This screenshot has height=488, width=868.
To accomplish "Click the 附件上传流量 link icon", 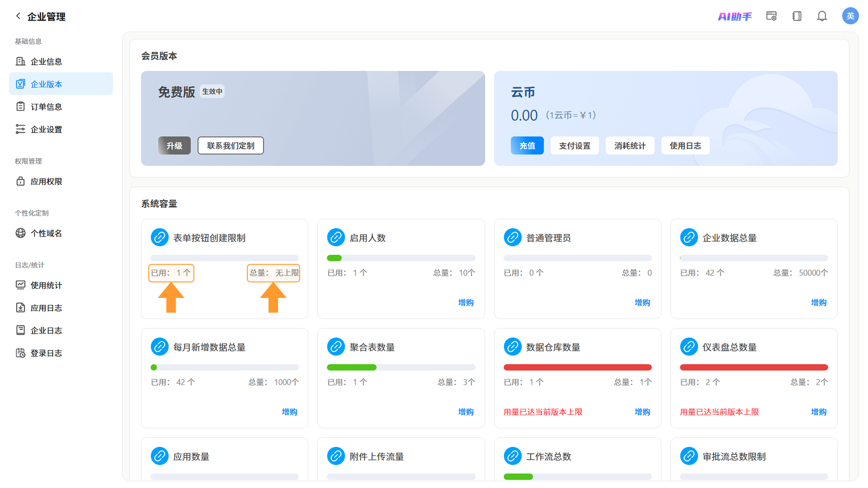I will [336, 456].
